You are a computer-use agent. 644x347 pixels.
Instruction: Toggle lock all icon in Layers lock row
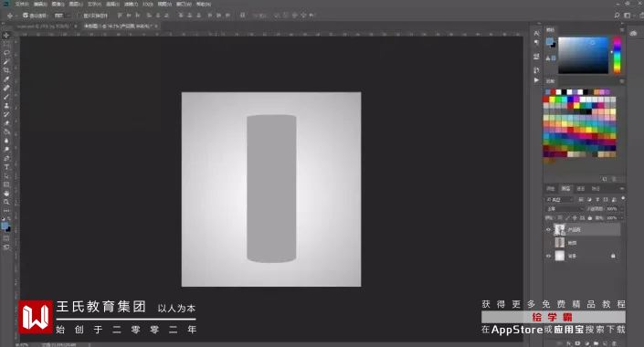(589, 217)
